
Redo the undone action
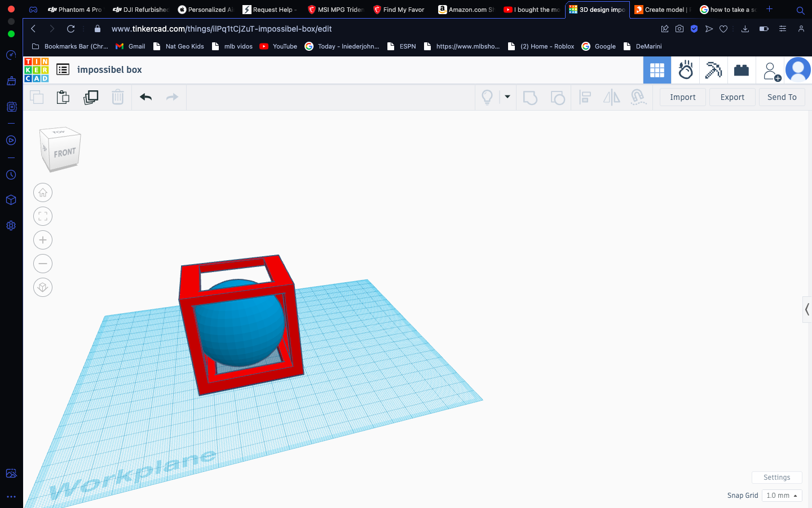coord(172,97)
